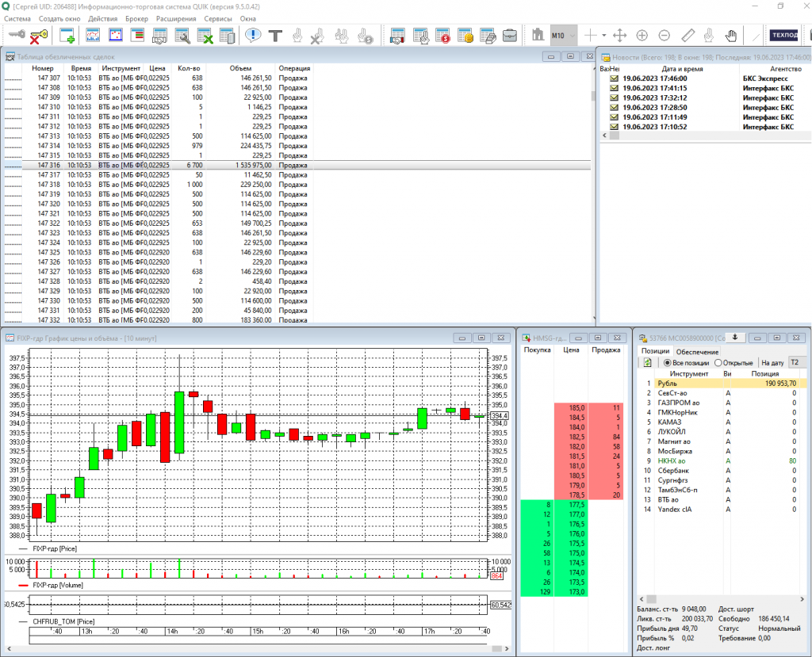Select the 'Открытые' radio button

718,363
